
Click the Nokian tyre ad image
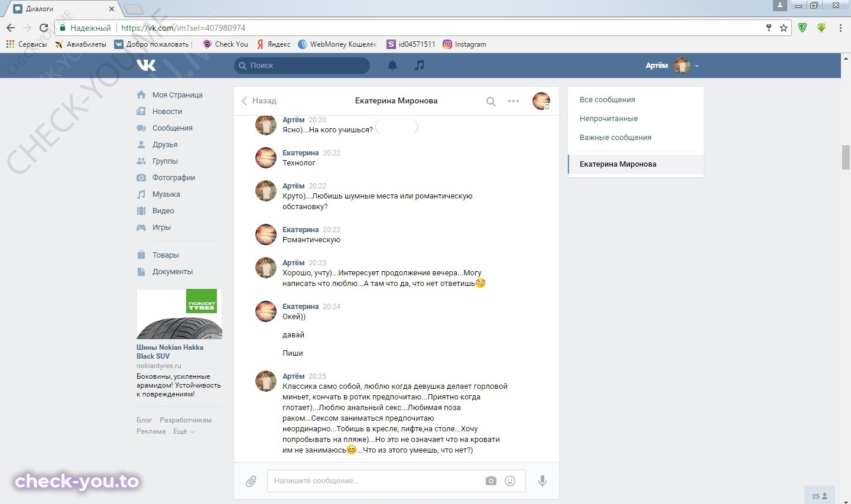[x=179, y=314]
